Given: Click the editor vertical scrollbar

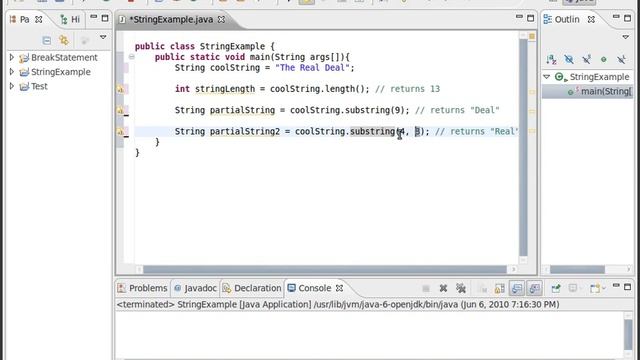Looking at the screenshot, I should point(523,147).
